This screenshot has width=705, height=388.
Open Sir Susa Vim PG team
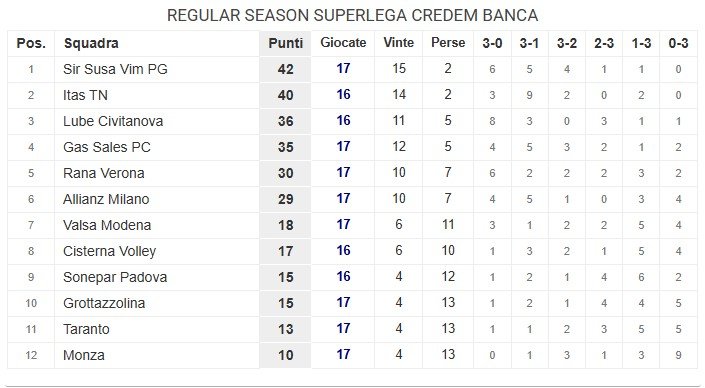(x=115, y=69)
